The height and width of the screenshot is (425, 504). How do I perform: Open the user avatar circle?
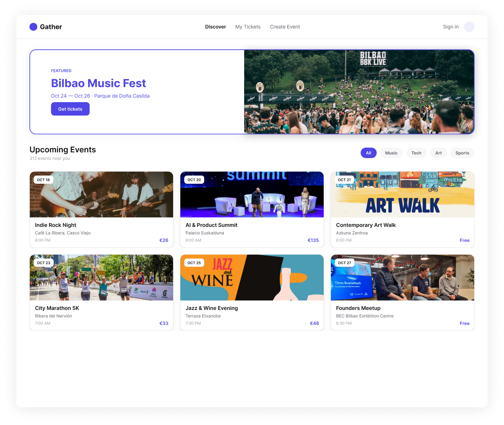coord(469,27)
